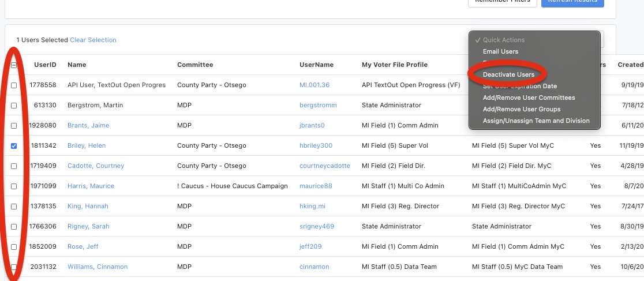Image resolution: width=644 pixels, height=281 pixels.
Task: Sort by the UserName column header
Action: [x=317, y=65]
